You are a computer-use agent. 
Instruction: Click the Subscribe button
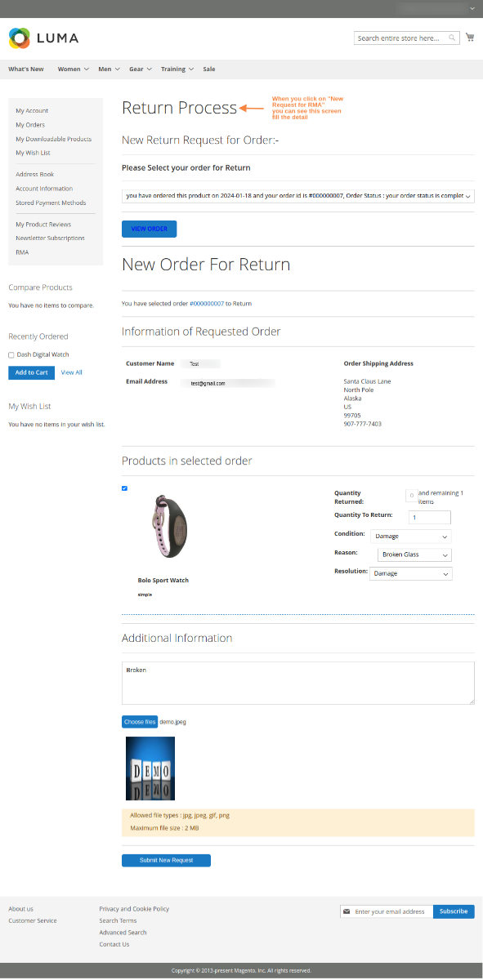454,911
